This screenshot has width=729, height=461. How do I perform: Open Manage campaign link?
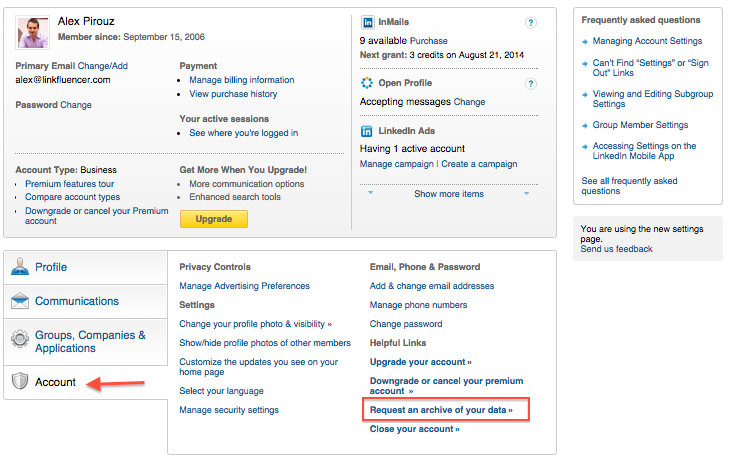[397, 164]
